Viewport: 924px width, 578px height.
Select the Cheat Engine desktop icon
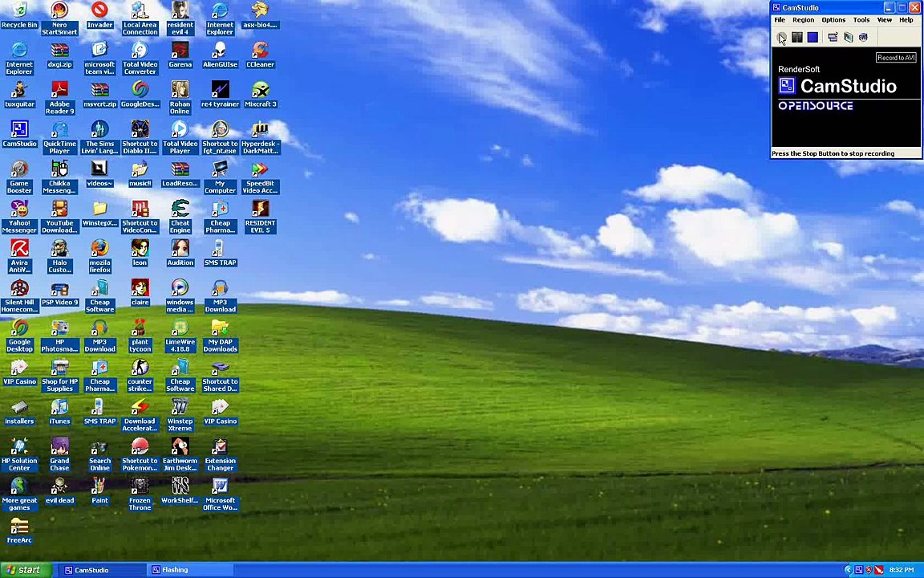(x=180, y=217)
